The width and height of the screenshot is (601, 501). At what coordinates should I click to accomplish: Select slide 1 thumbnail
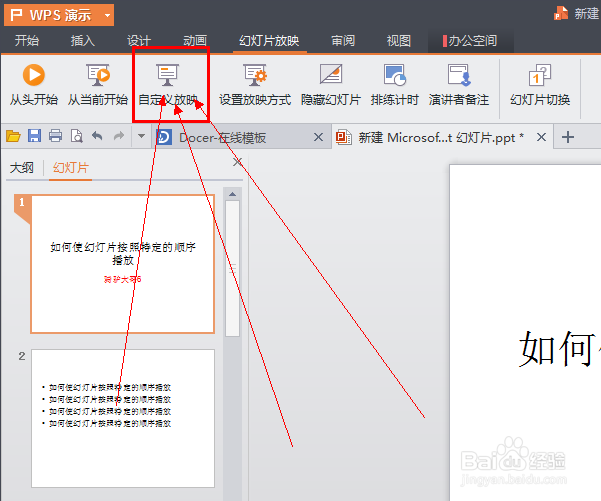pos(122,264)
